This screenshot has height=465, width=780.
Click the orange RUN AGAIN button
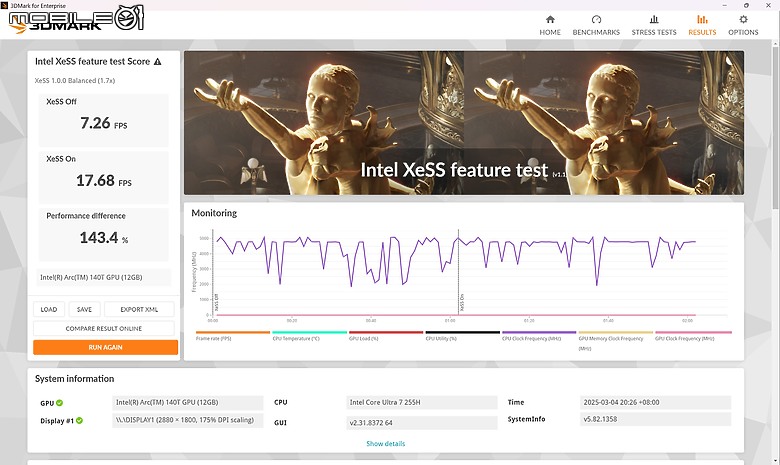click(x=105, y=347)
